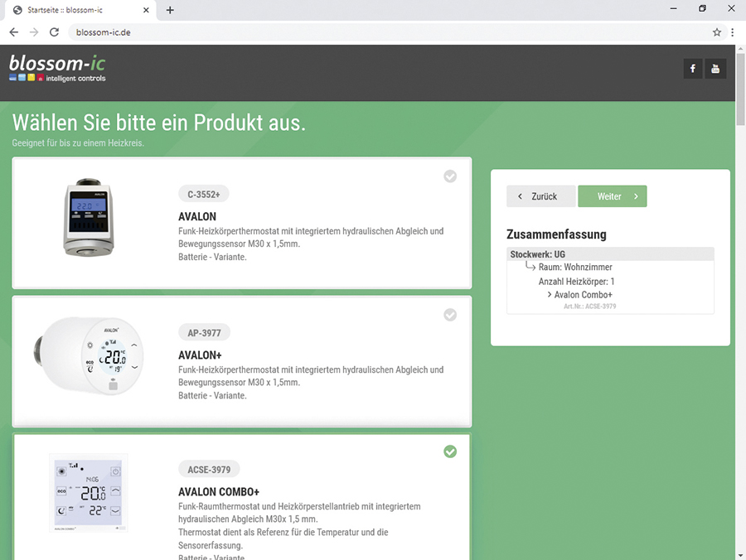Image resolution: width=746 pixels, height=560 pixels.
Task: Click the AVALON+ thermostat product image
Action: pyautogui.click(x=89, y=355)
